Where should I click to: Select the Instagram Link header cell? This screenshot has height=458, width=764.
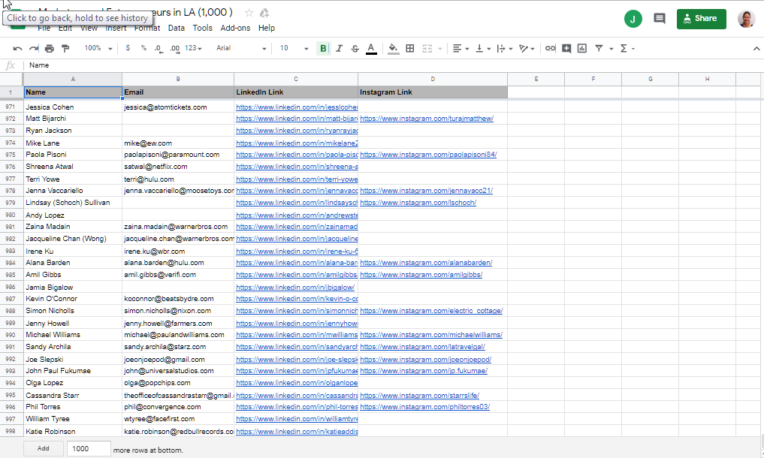433,92
